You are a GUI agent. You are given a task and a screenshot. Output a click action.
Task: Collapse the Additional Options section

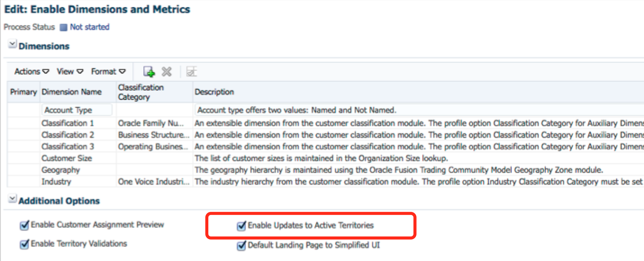[13, 199]
